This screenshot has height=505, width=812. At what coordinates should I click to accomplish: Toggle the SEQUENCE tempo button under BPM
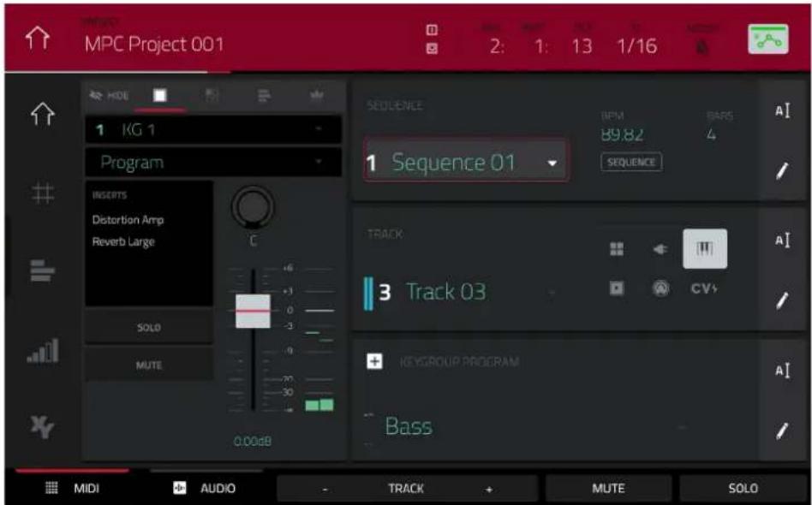[631, 162]
